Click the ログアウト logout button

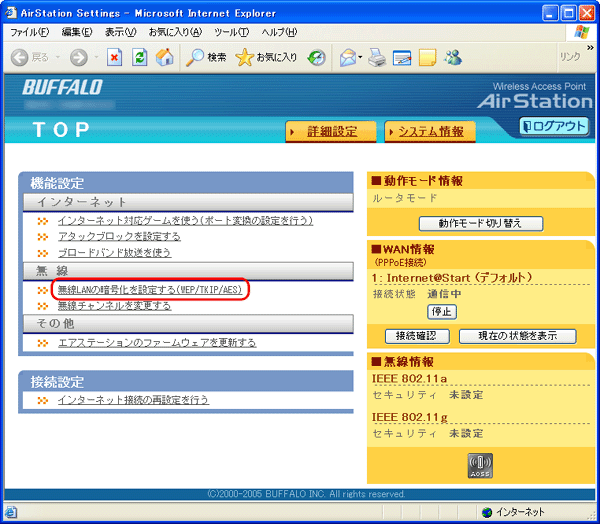(x=555, y=126)
